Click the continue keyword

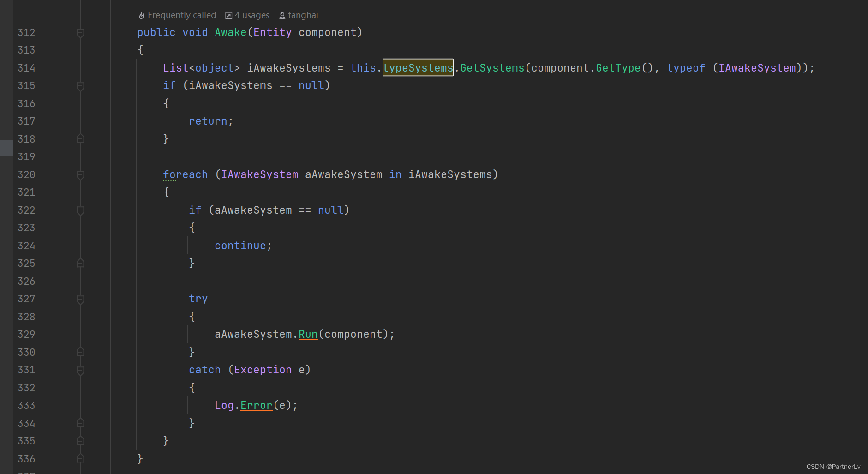click(x=240, y=246)
